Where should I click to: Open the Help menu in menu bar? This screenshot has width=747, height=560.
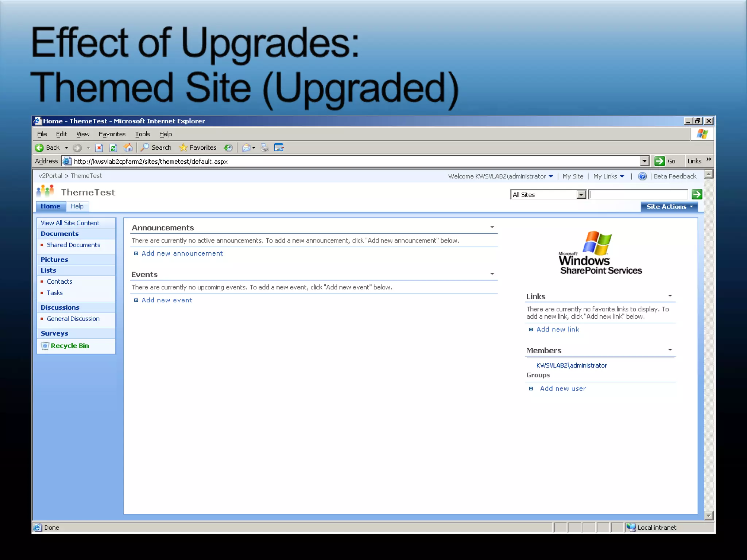click(165, 134)
